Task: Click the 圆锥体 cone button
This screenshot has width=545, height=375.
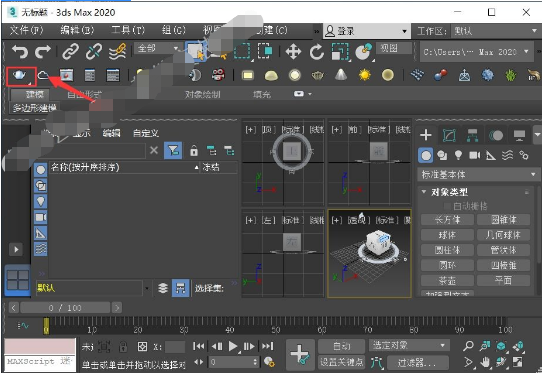Action: [503, 220]
